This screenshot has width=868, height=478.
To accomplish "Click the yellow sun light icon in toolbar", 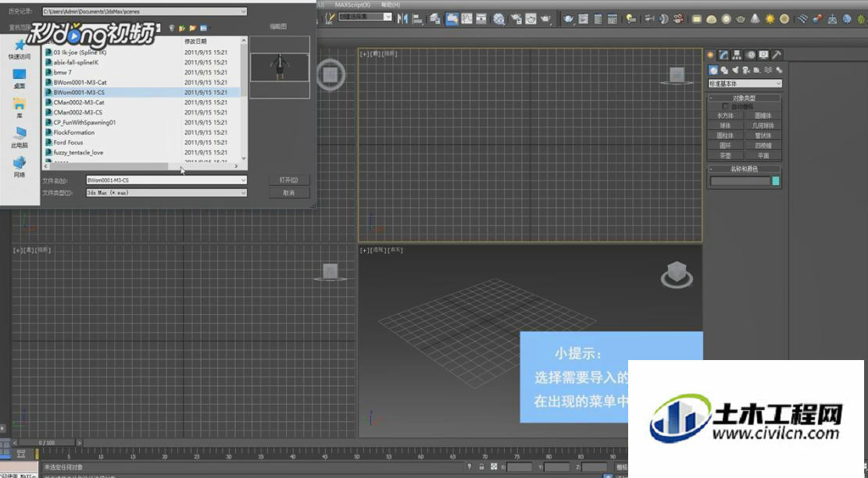I will pyautogui.click(x=770, y=20).
